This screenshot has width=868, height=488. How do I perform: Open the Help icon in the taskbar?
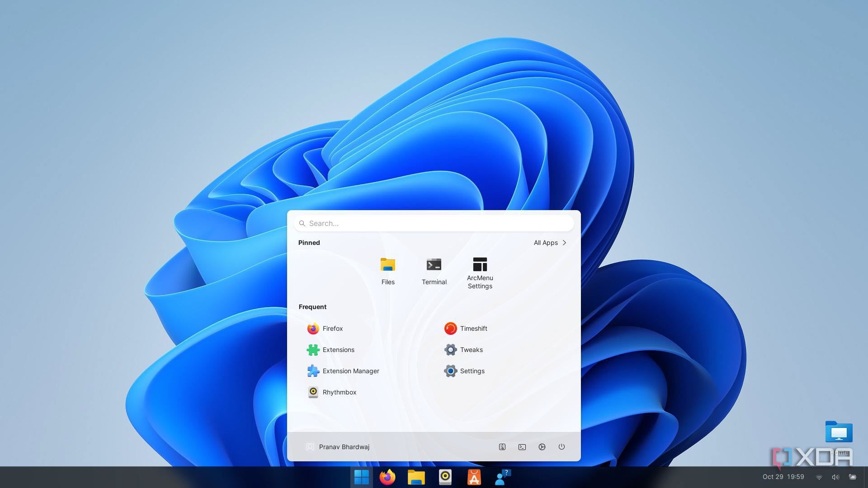(502, 477)
